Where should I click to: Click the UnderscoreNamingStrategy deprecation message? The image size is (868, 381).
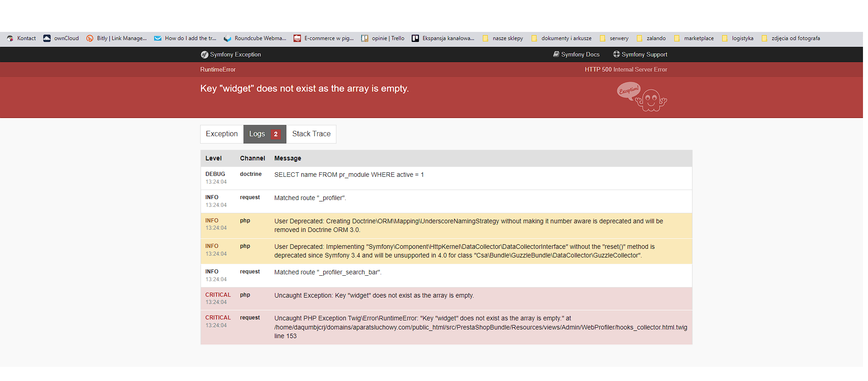pyautogui.click(x=469, y=226)
